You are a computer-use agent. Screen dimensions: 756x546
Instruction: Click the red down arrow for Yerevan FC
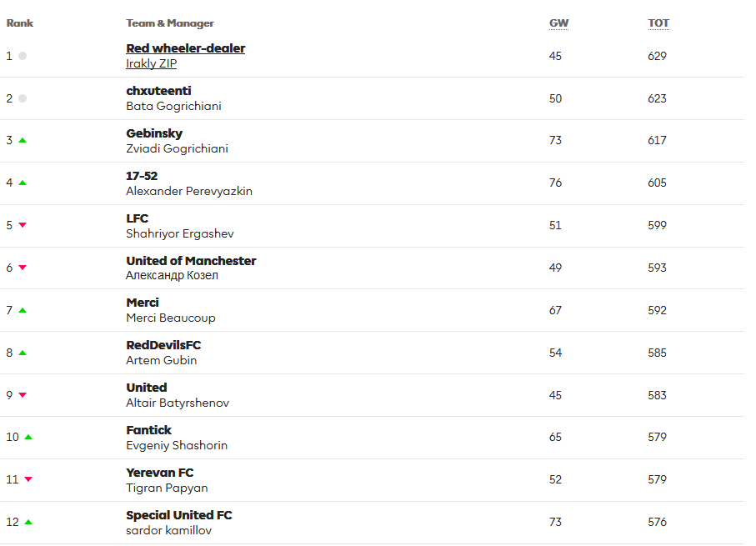tap(28, 479)
